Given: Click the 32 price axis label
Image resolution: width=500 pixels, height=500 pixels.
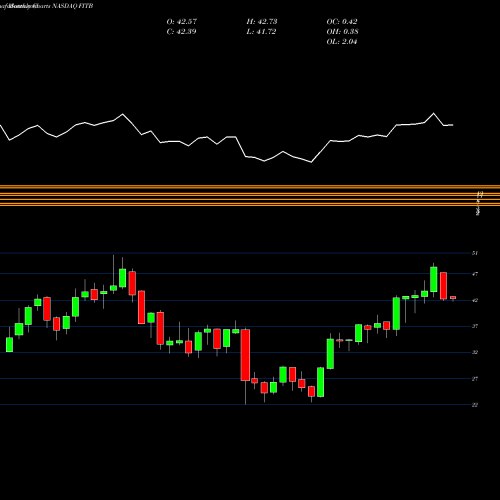Looking at the screenshot, I should pos(475,352).
